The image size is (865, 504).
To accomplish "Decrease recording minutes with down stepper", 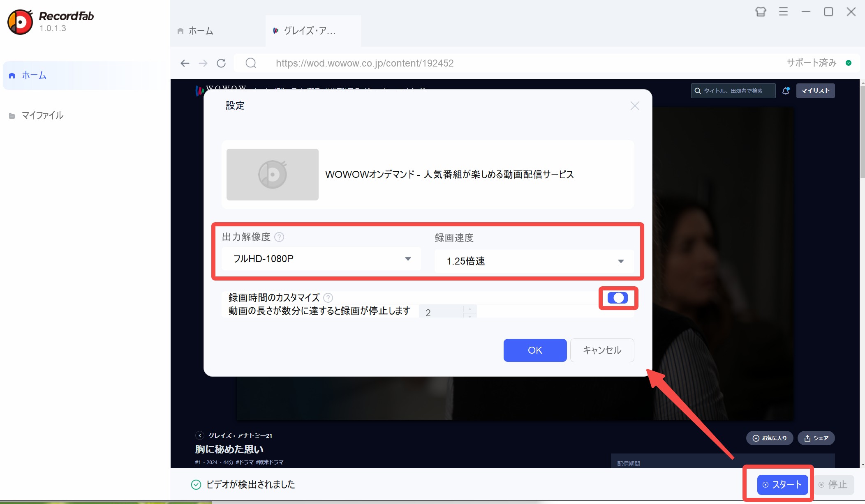I will click(470, 315).
